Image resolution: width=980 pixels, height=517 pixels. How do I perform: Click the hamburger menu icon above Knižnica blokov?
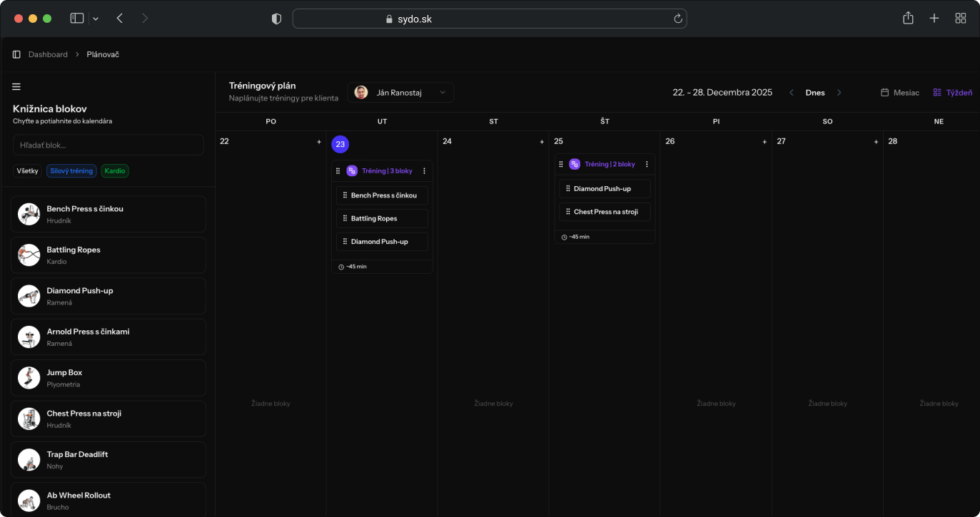[16, 87]
